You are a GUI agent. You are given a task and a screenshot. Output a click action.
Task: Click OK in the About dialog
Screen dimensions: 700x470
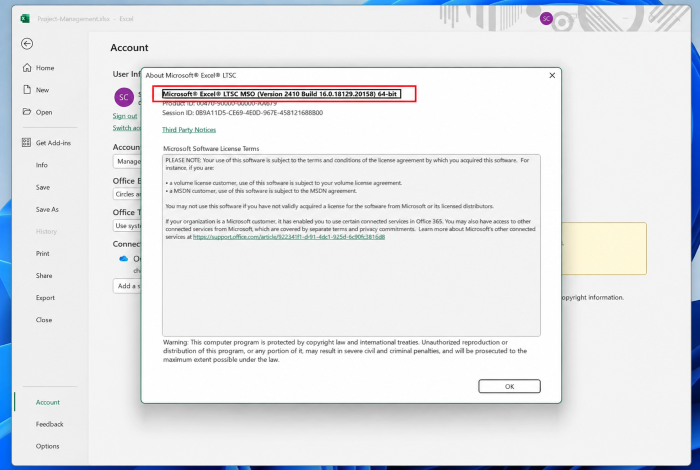(509, 386)
